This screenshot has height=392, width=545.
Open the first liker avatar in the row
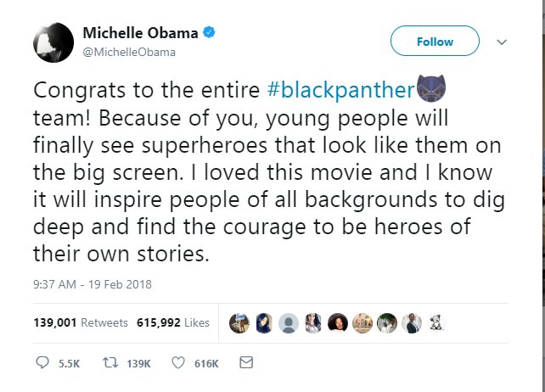tap(239, 323)
